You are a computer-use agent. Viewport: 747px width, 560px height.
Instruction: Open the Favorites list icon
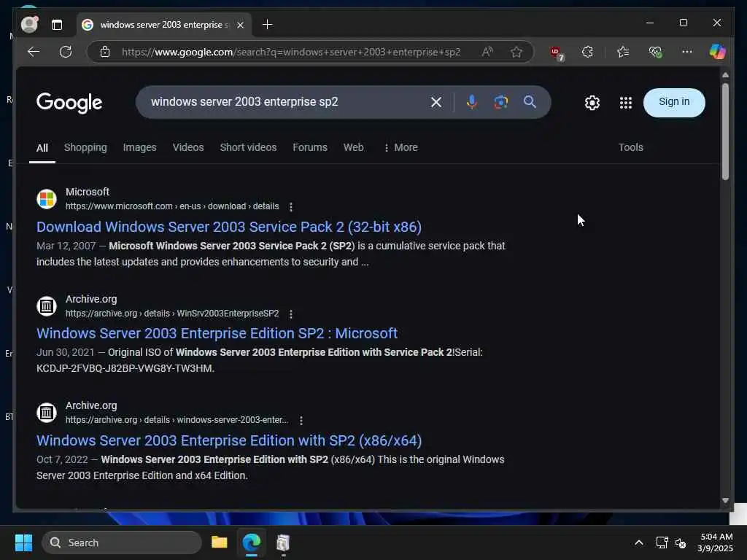click(623, 52)
